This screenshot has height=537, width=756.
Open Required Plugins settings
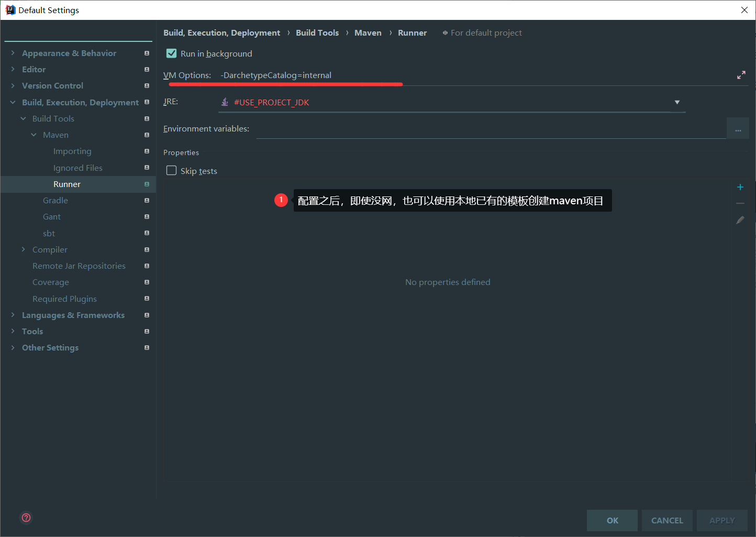click(64, 299)
